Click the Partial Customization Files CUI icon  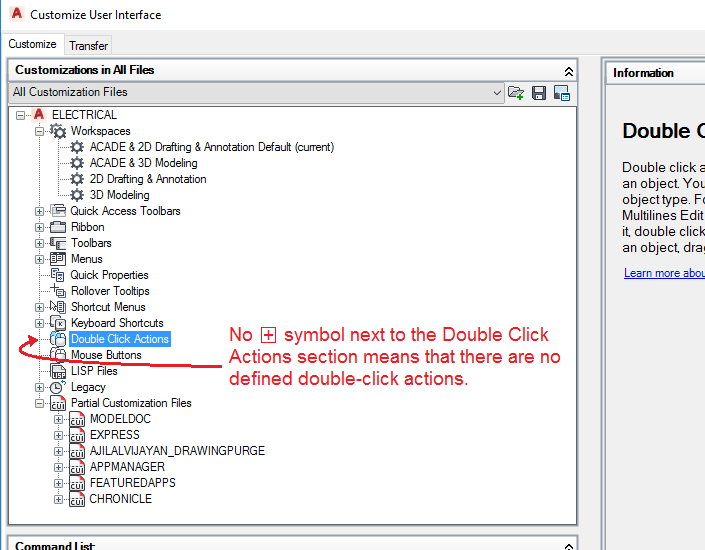click(x=58, y=403)
